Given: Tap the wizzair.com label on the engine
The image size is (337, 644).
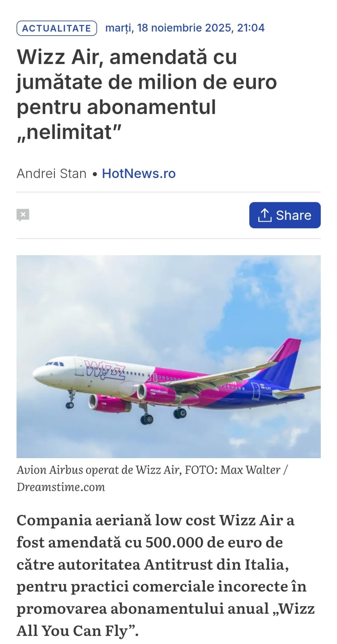Looking at the screenshot, I should [x=159, y=391].
